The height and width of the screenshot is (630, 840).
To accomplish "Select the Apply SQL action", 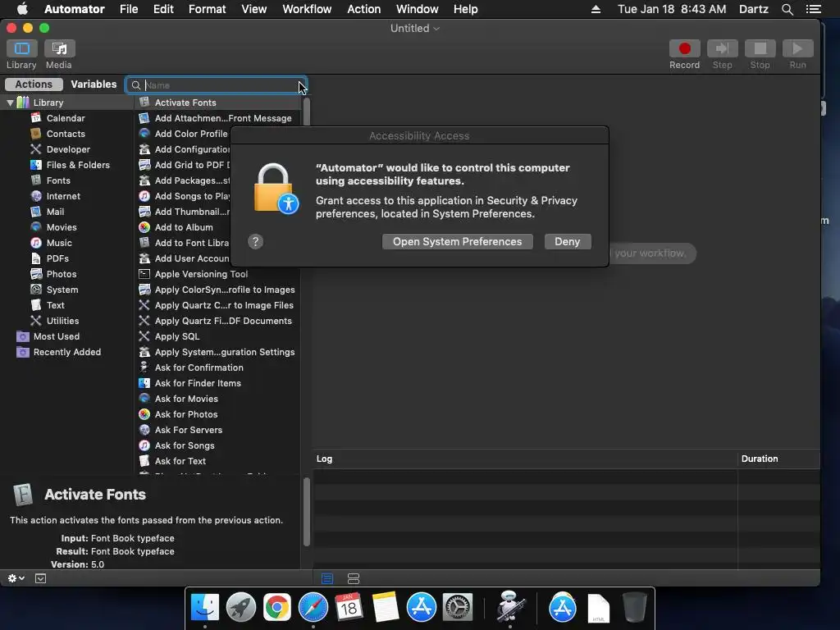I will (x=217, y=336).
